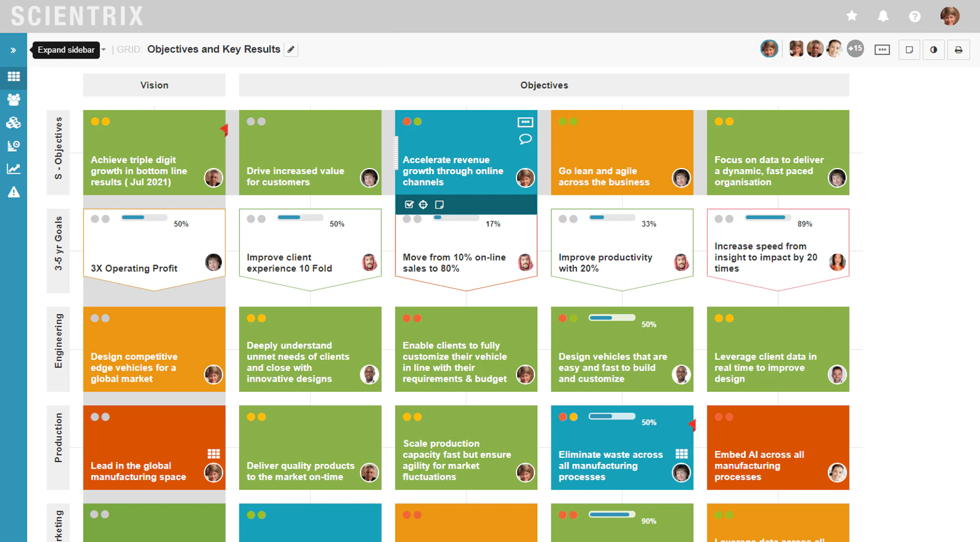Click the +15 collaborators button
This screenshot has height=542, width=980.
(855, 49)
